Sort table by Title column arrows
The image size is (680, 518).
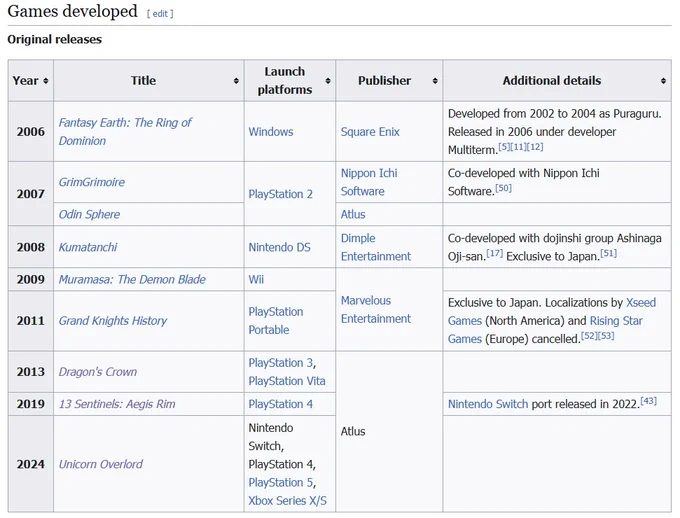pyautogui.click(x=236, y=81)
